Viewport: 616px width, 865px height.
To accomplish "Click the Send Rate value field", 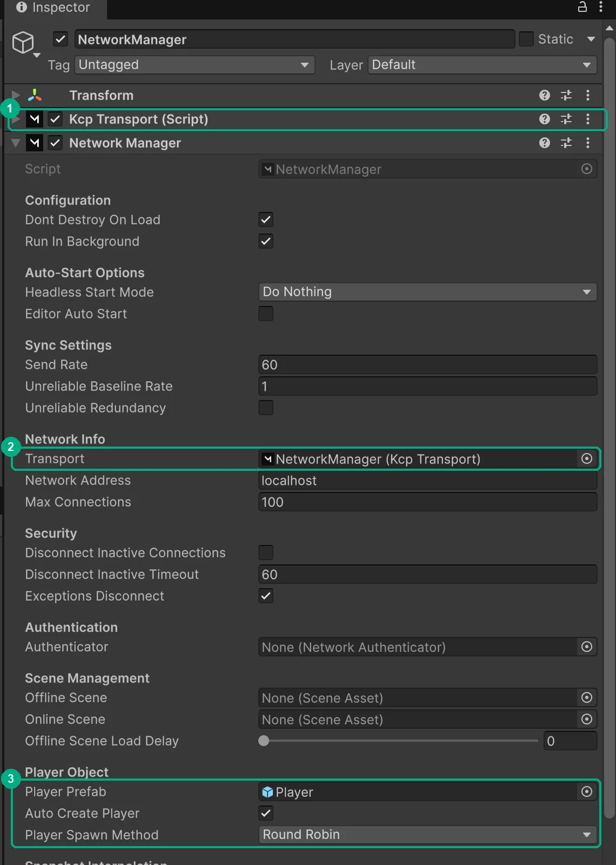I will coord(427,364).
